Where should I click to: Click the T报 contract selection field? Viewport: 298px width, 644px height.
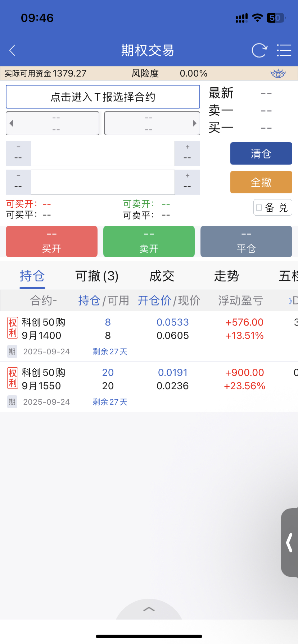pyautogui.click(x=103, y=97)
